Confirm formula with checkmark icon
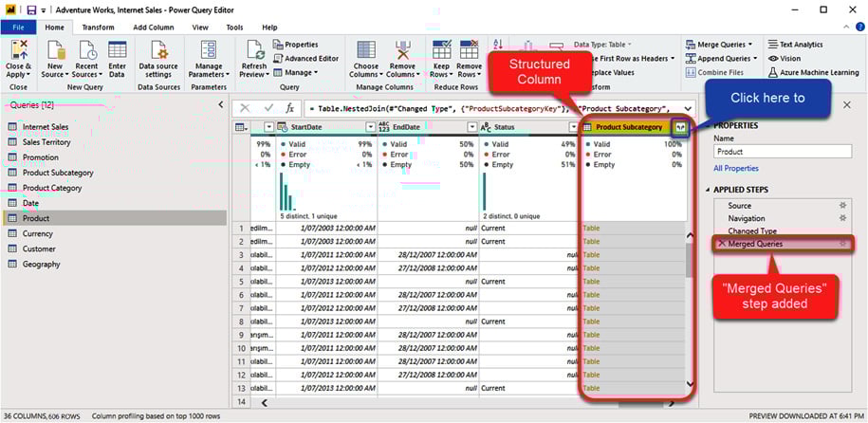 click(x=269, y=108)
